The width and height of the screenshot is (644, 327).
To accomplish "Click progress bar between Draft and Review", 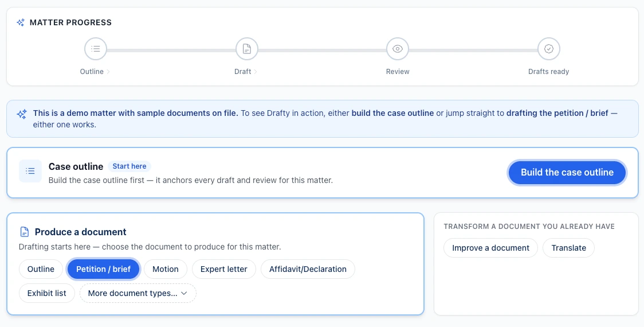I will [322, 50].
